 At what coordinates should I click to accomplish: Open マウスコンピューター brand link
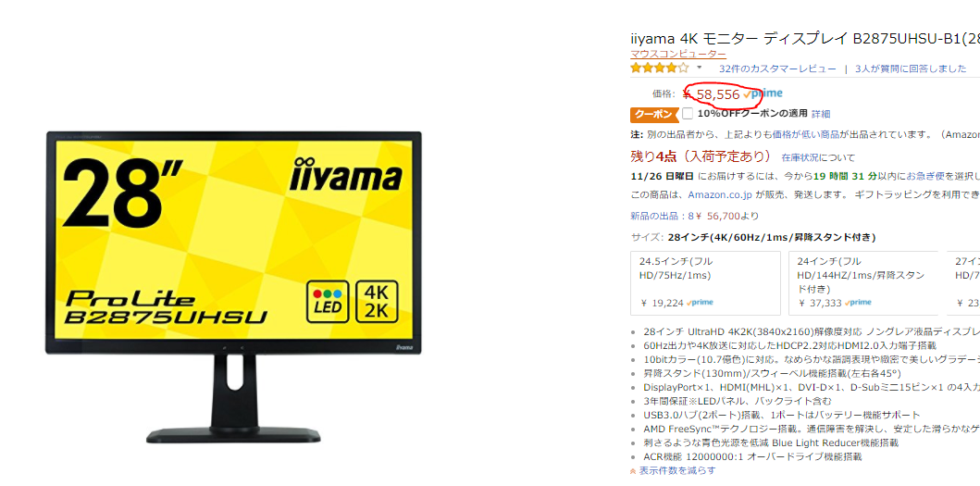click(678, 55)
